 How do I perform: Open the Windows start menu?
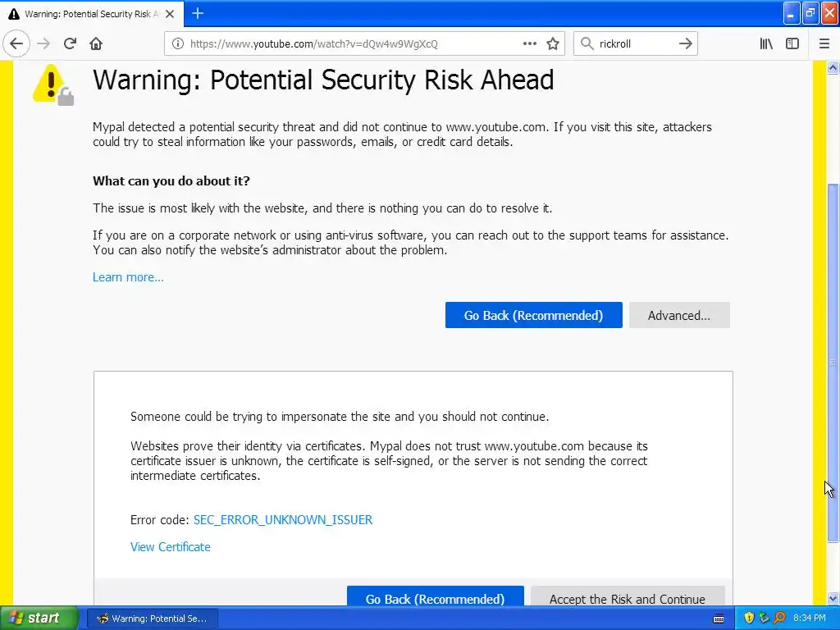[x=38, y=618]
